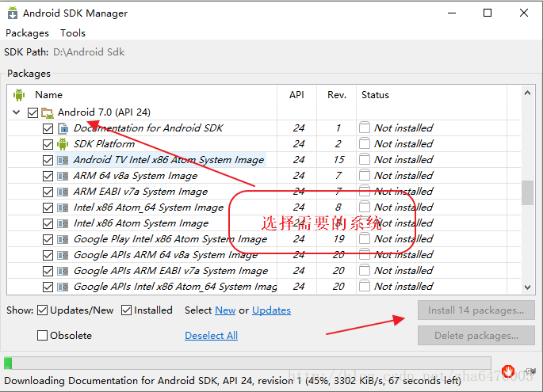The height and width of the screenshot is (392, 543).
Task: Click the Google APIs ARM 64 v8a image icon
Action: tap(63, 255)
